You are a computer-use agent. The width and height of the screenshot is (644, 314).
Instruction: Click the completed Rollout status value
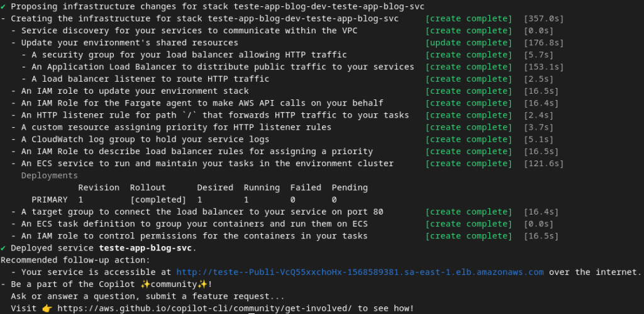pyautogui.click(x=155, y=199)
